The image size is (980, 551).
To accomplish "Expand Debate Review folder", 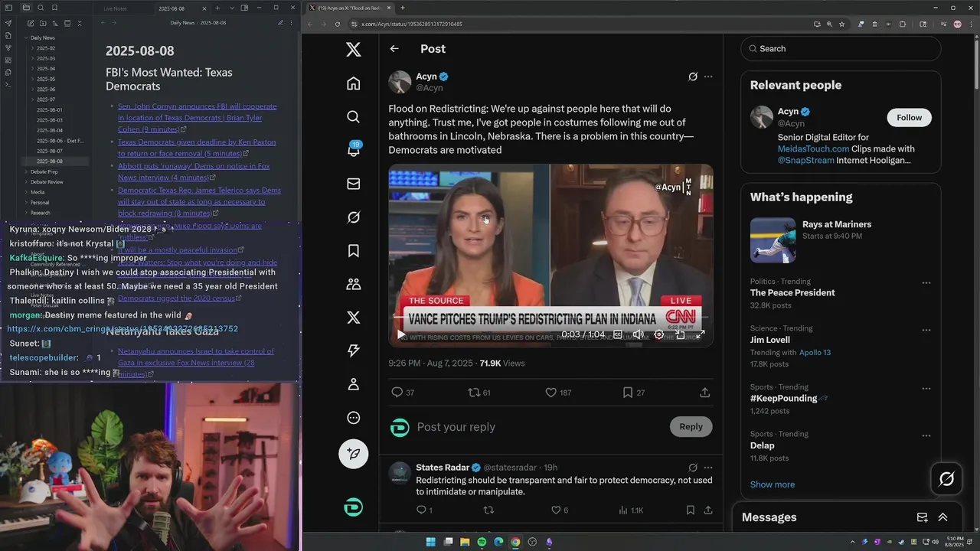I will 27,182.
